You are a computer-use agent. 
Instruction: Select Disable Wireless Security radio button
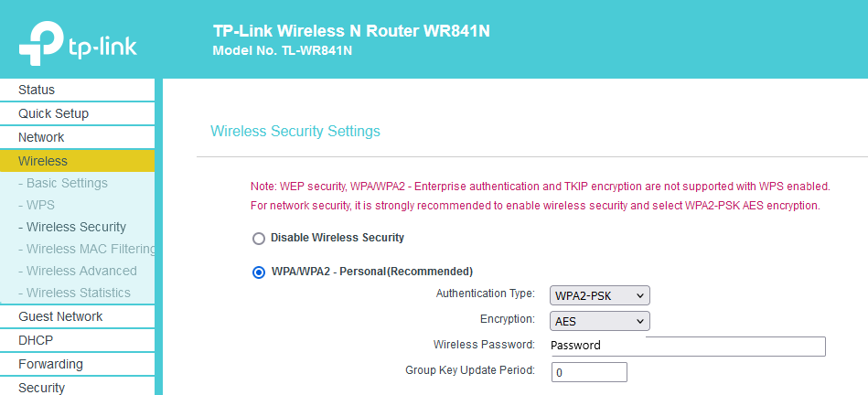point(259,239)
